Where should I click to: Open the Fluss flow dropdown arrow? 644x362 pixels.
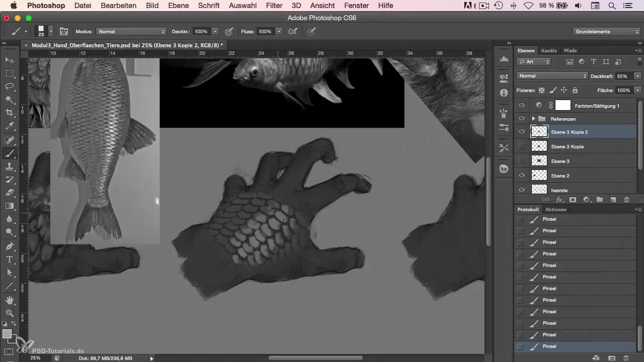coord(279,31)
